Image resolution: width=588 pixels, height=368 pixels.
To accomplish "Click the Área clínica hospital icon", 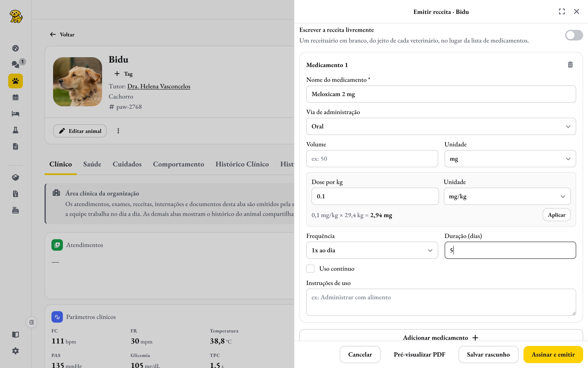I will click(x=56, y=193).
